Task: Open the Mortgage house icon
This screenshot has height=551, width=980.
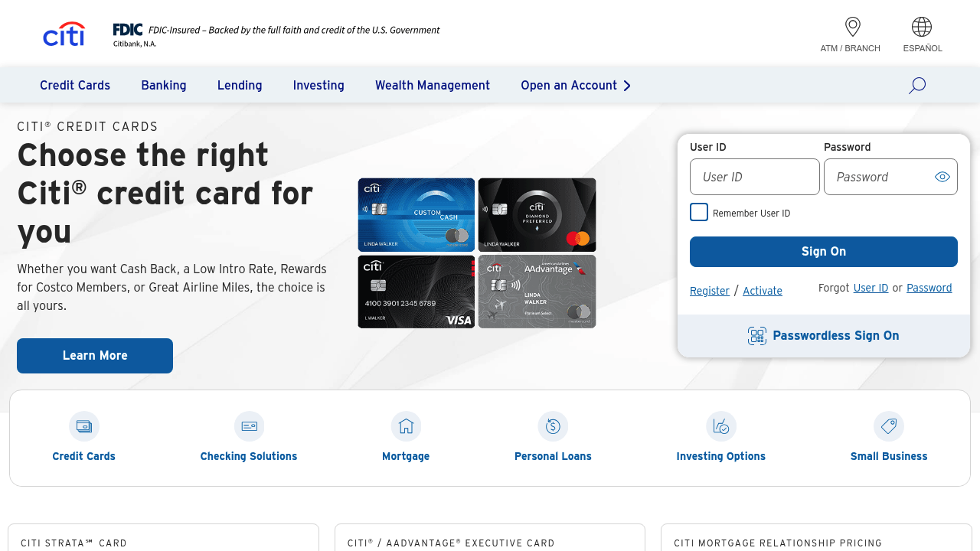Action: (406, 426)
